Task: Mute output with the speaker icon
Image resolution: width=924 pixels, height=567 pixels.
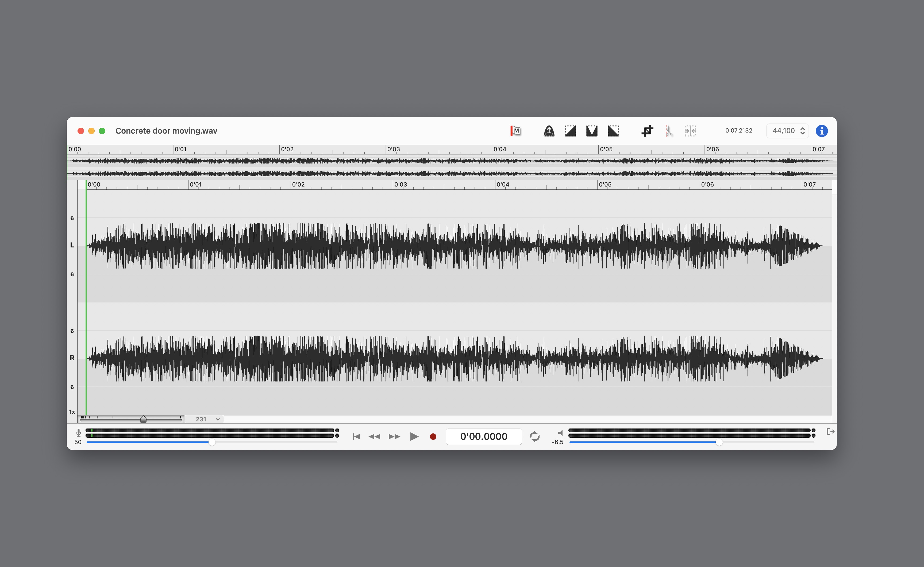Action: (560, 433)
